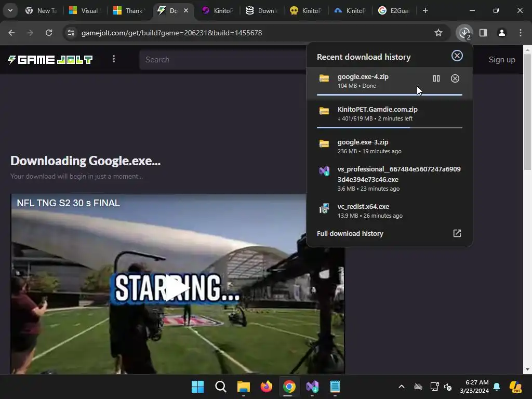
Task: Click the open-in-new-tab icon for download history
Action: click(457, 233)
